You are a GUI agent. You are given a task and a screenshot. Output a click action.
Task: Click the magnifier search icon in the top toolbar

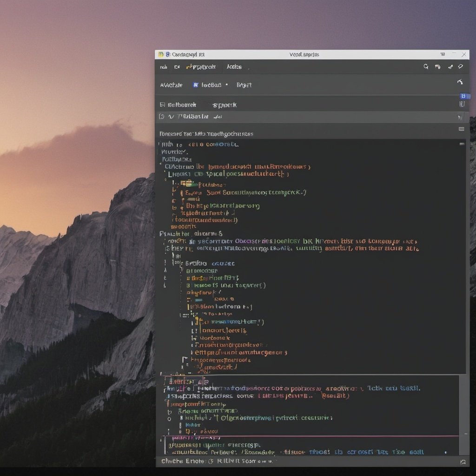[x=426, y=66]
